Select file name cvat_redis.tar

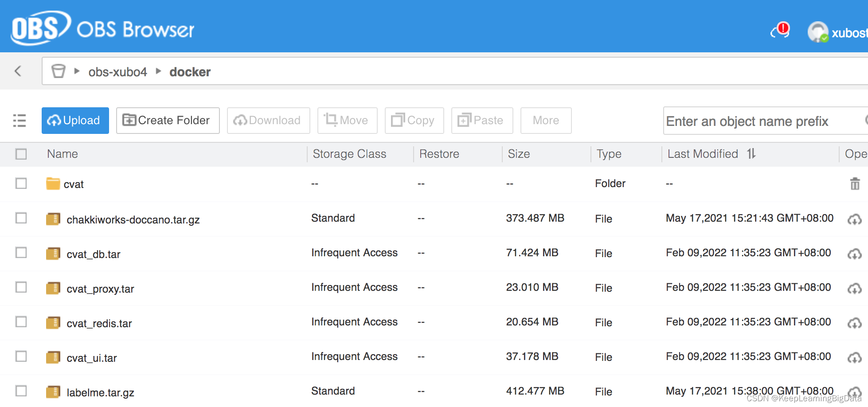pos(99,324)
